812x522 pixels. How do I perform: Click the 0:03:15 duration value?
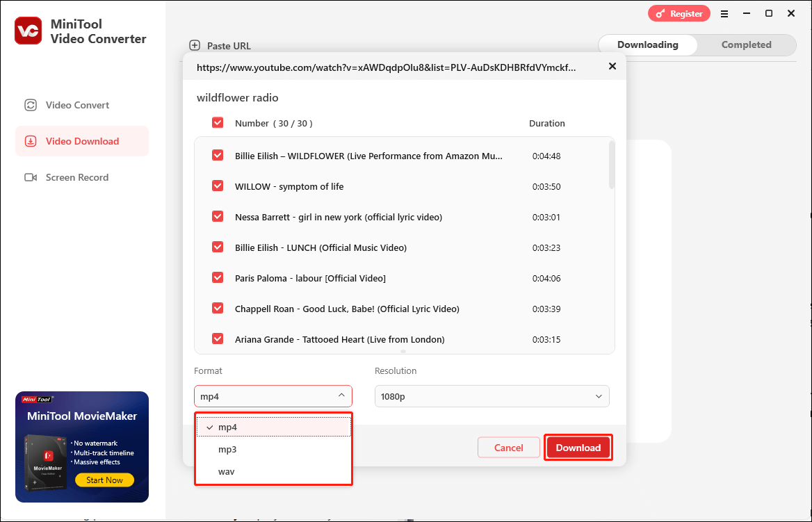[x=546, y=339]
